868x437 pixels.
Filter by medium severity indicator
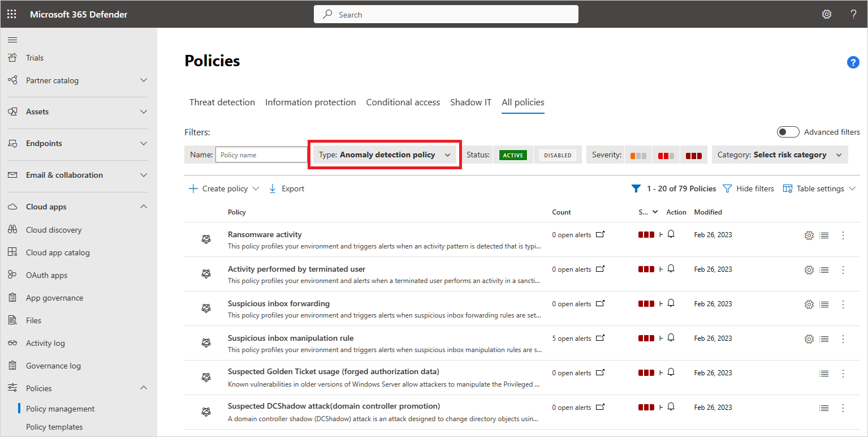point(666,155)
